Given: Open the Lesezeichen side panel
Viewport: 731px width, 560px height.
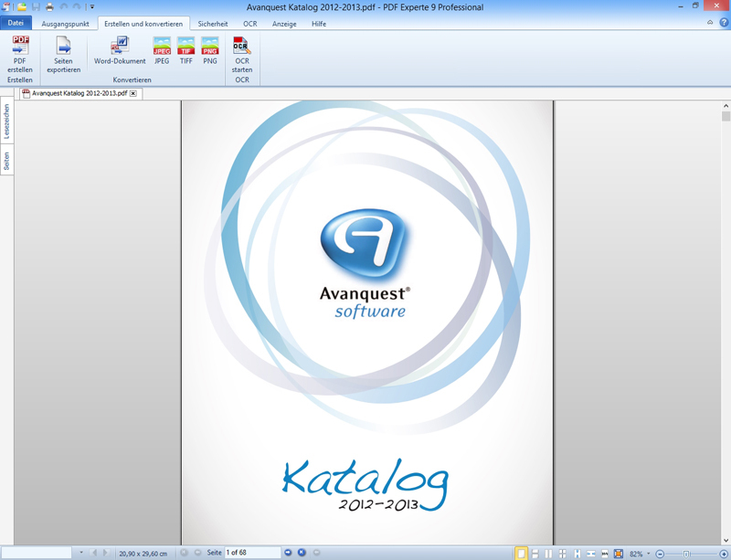Looking at the screenshot, I should (6, 121).
